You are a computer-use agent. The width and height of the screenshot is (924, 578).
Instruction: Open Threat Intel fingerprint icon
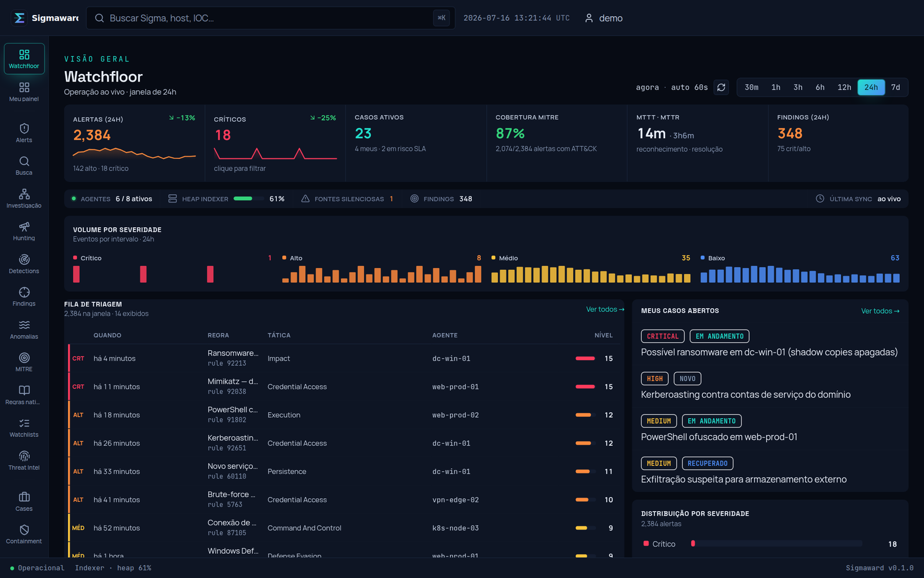24,456
